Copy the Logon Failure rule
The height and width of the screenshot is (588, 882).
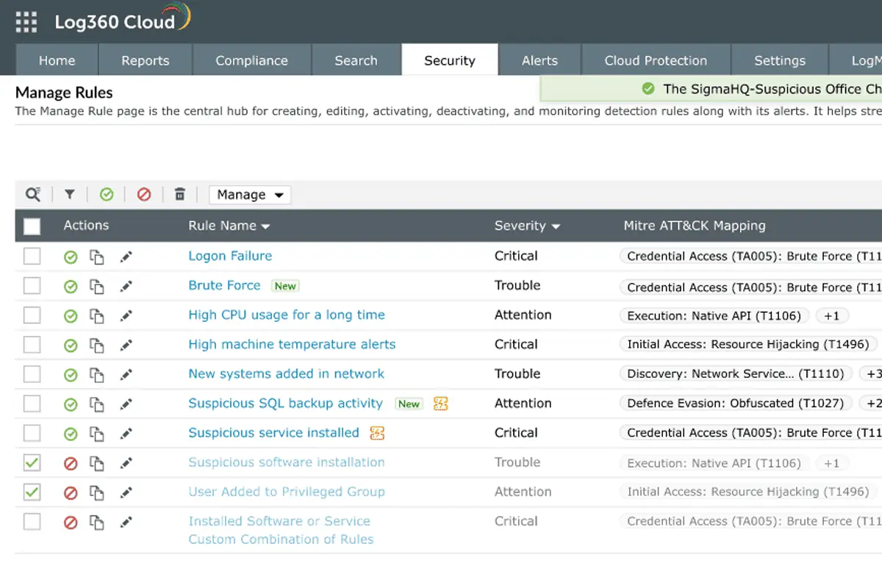point(98,257)
